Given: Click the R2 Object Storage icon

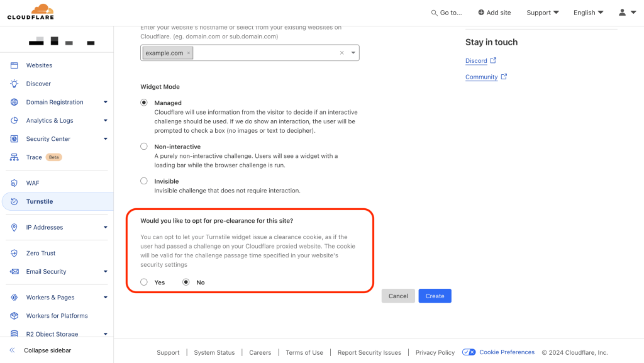Looking at the screenshot, I should (14, 334).
